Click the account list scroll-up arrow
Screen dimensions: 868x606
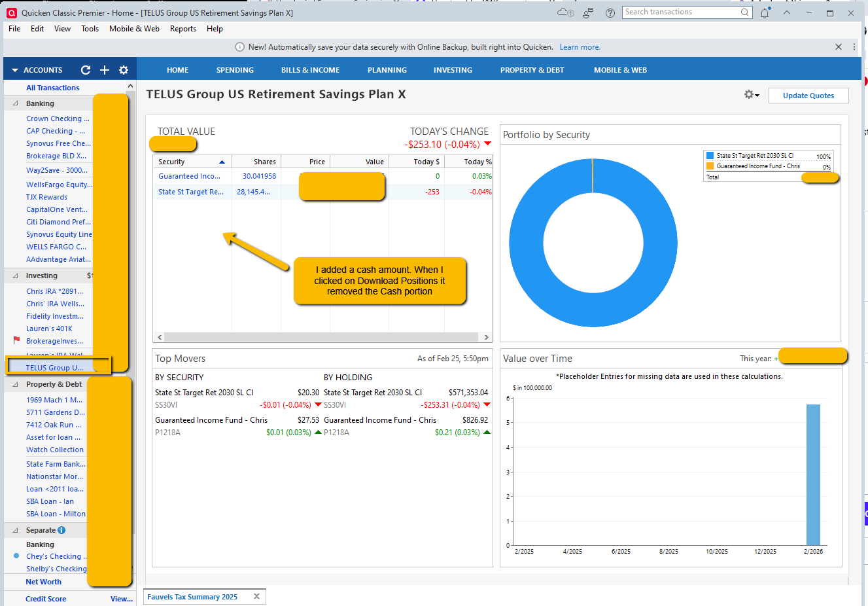130,86
